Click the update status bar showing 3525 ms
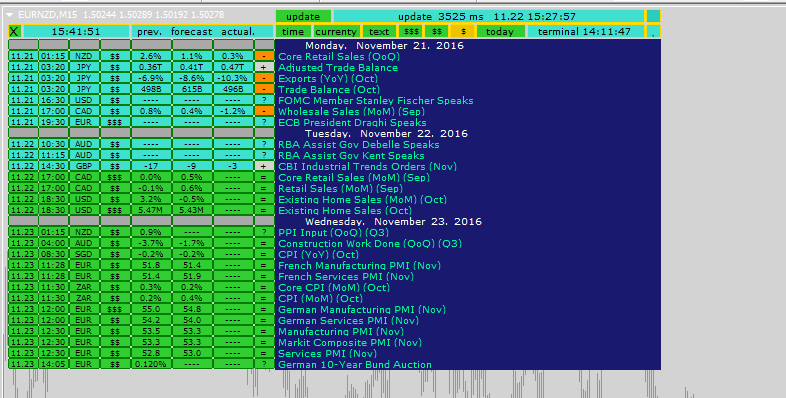The image size is (786, 398). coord(489,17)
